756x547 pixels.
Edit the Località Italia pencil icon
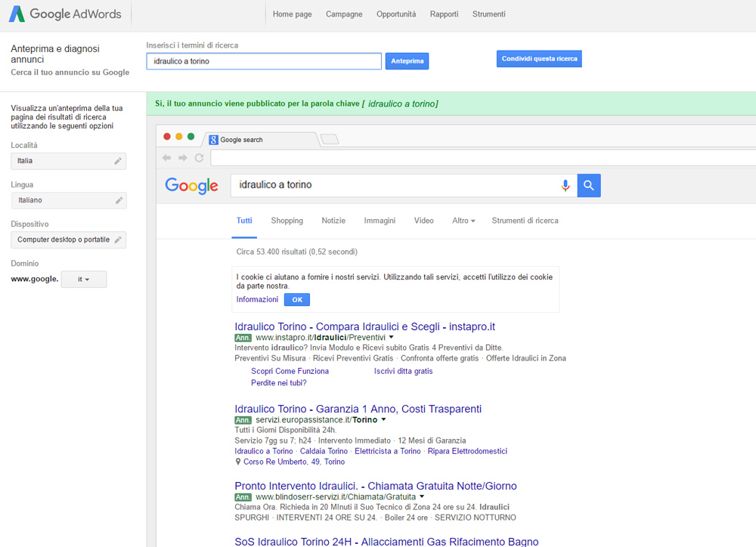pyautogui.click(x=118, y=161)
